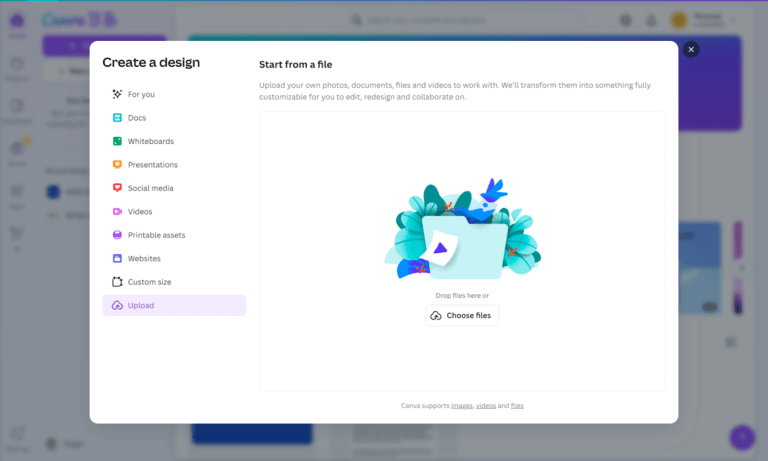768x461 pixels.
Task: Switch to the Social media category
Action: (x=150, y=188)
